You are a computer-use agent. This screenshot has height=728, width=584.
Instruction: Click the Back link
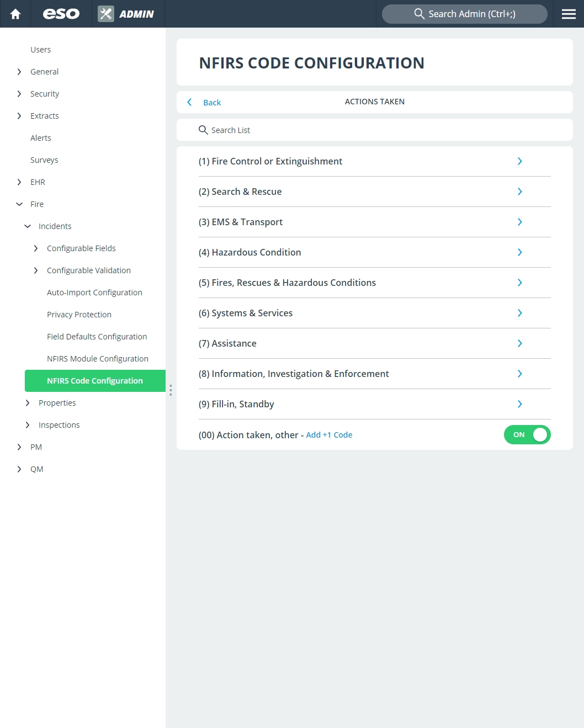(x=212, y=103)
